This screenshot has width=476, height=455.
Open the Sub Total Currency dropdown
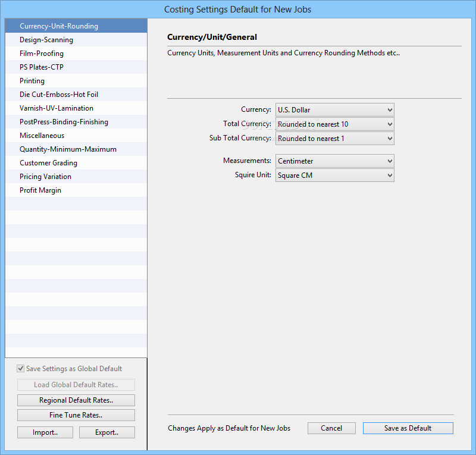pyautogui.click(x=335, y=139)
